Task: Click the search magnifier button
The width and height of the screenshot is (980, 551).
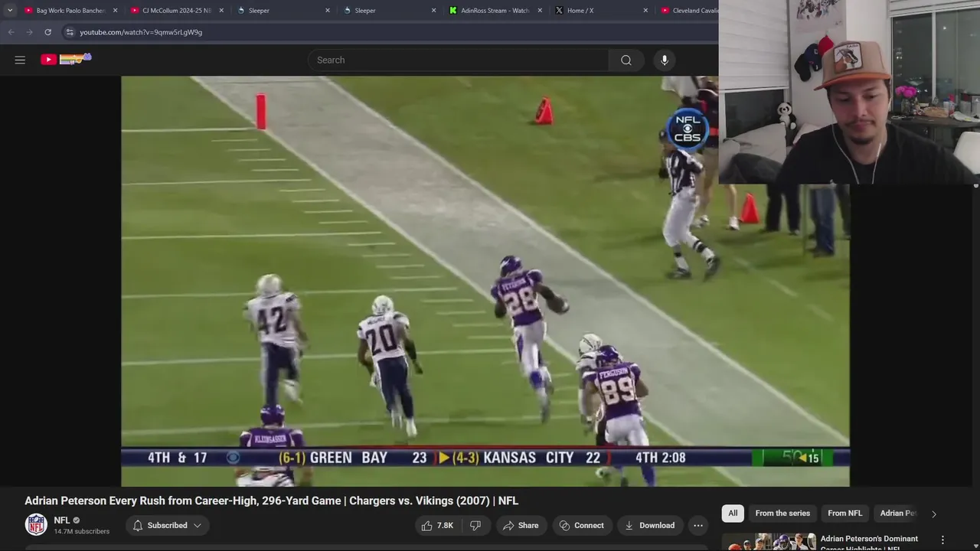Action: tap(626, 60)
